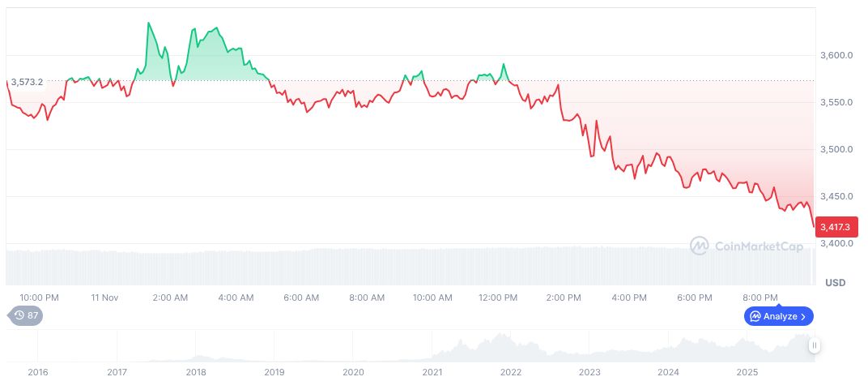Expand Analyze using its chevron arrow

pos(804,316)
